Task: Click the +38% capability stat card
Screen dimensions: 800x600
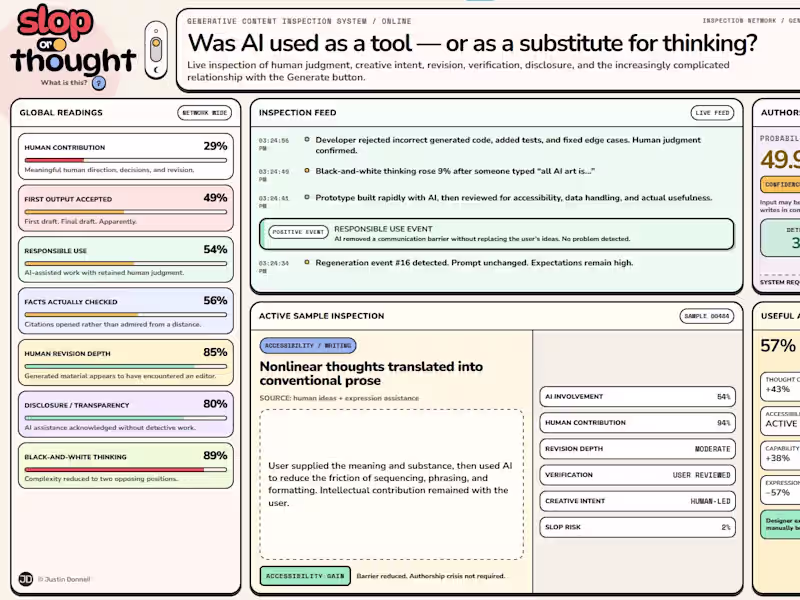Action: point(780,454)
